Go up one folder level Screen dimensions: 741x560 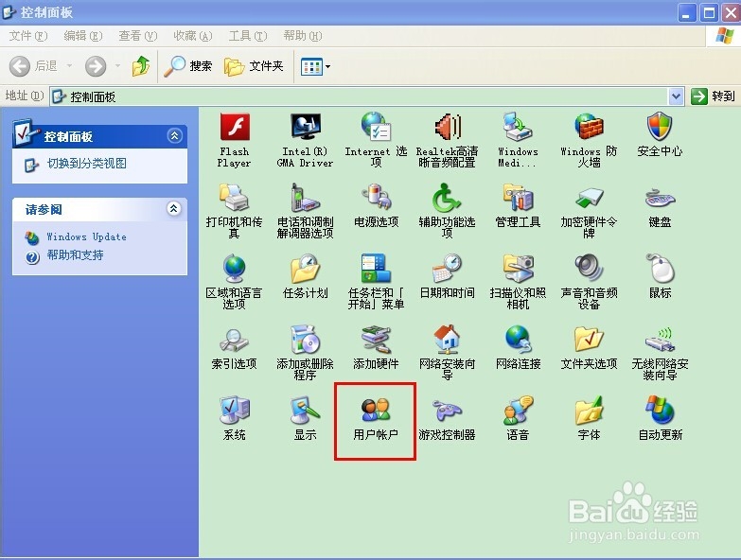[141, 66]
